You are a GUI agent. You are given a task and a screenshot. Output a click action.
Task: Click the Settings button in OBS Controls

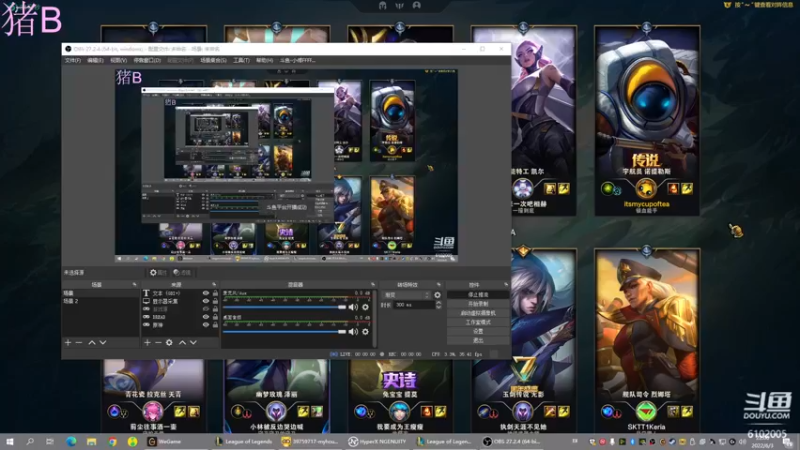[x=478, y=331]
